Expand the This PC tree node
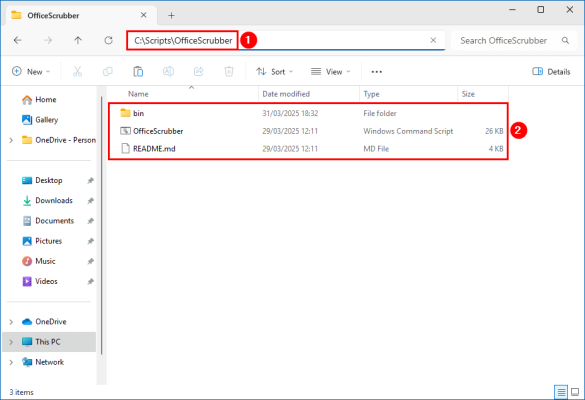The image size is (585, 400). coord(11,342)
